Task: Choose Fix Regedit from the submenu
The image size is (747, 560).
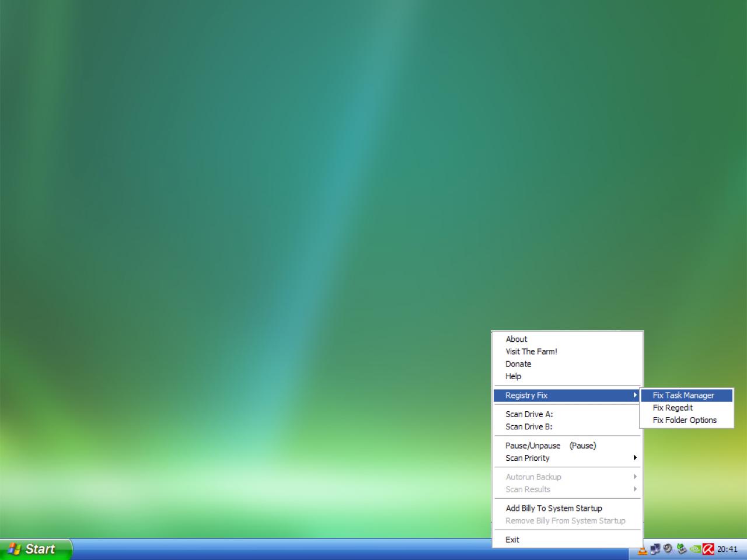Action: click(686, 408)
